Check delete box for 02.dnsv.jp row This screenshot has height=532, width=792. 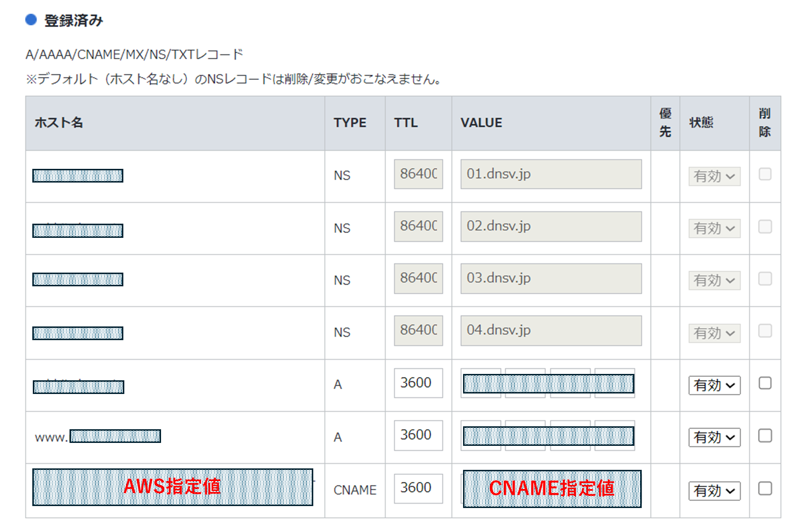click(765, 227)
